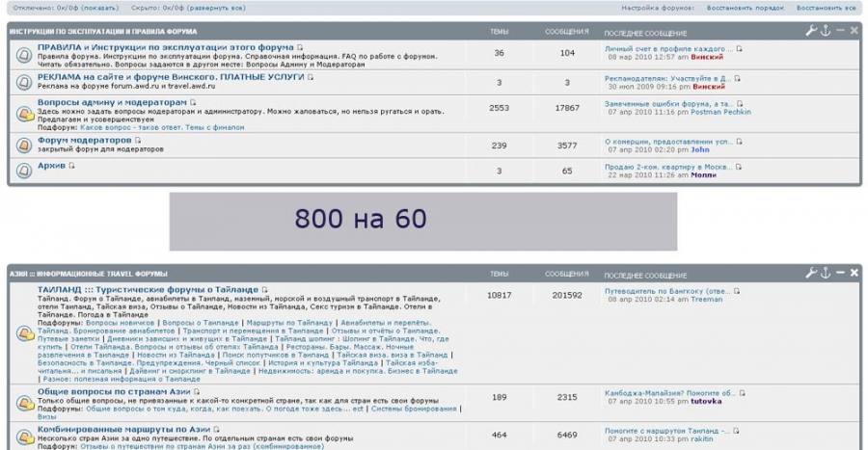This screenshot has height=450, width=868.
Task: Click the small page icon after Общие вопросы по странам Азии
Action: [197, 392]
